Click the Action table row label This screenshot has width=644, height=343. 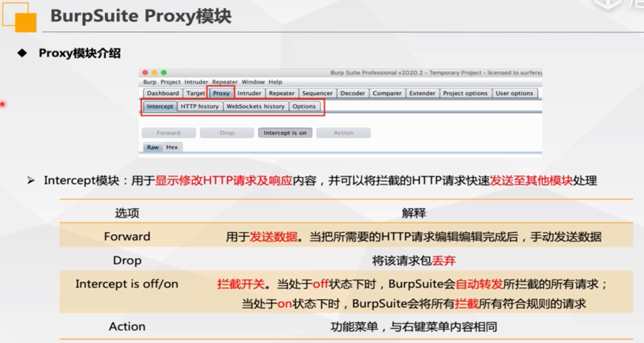pos(127,327)
